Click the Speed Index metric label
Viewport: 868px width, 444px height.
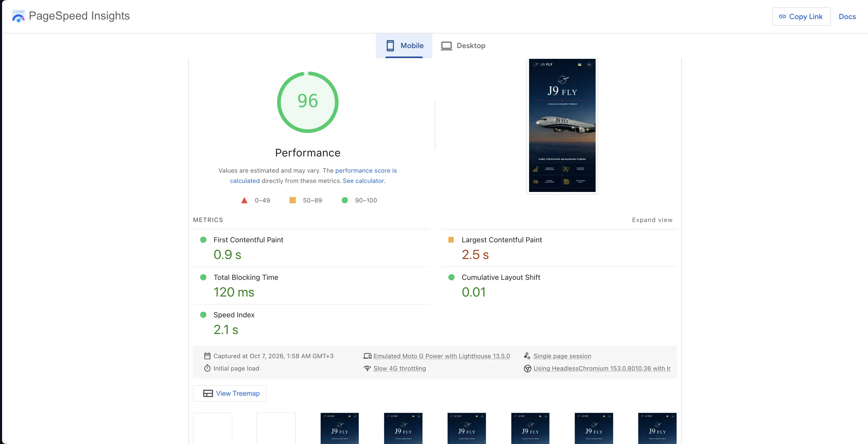click(234, 315)
